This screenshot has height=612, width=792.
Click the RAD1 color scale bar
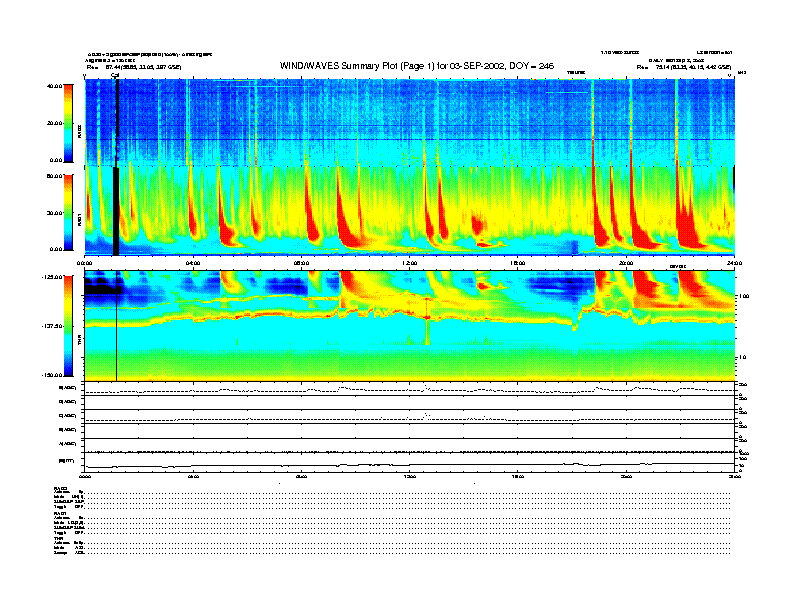[x=68, y=212]
